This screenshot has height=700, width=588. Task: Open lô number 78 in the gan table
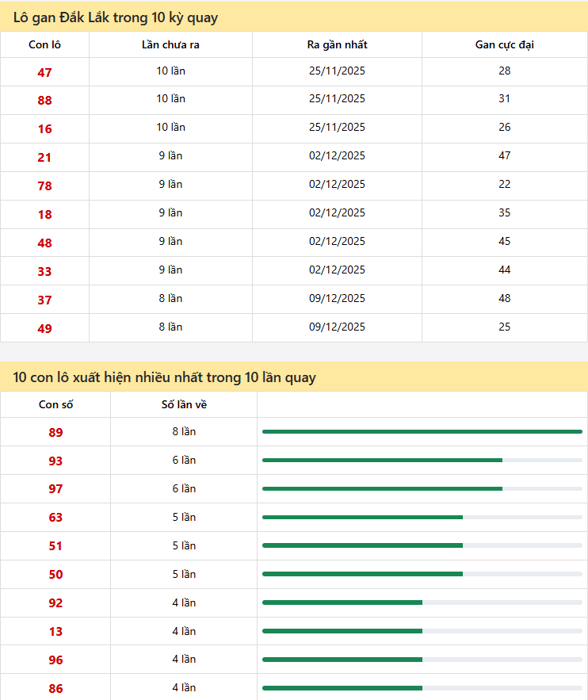click(x=44, y=186)
